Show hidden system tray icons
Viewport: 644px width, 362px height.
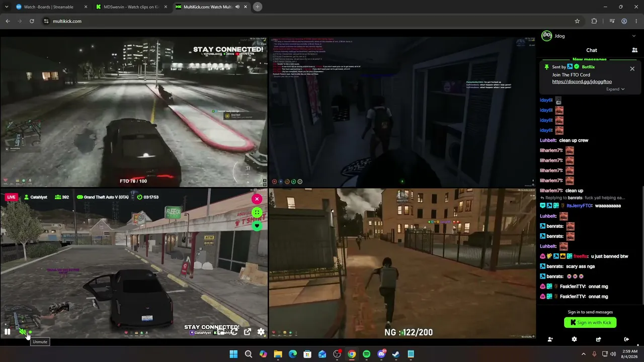pos(584,354)
